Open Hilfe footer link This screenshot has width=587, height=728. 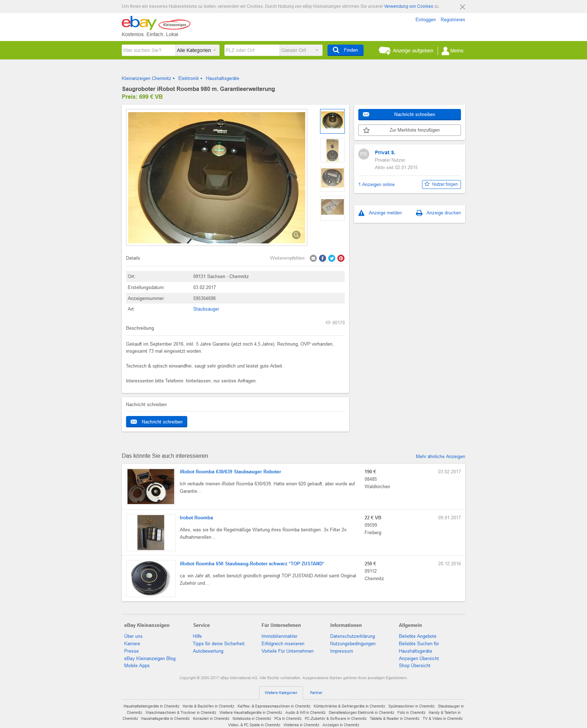[197, 636]
